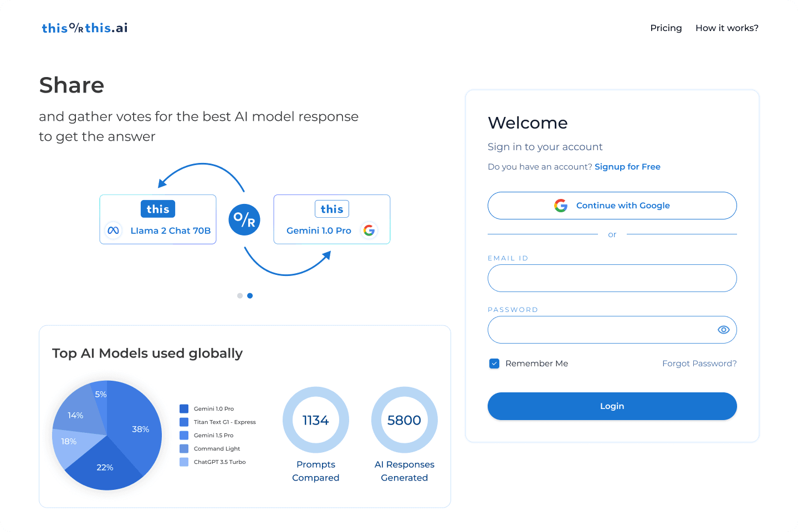
Task: Select the Gemini 1.0 Pro card
Action: [332, 219]
